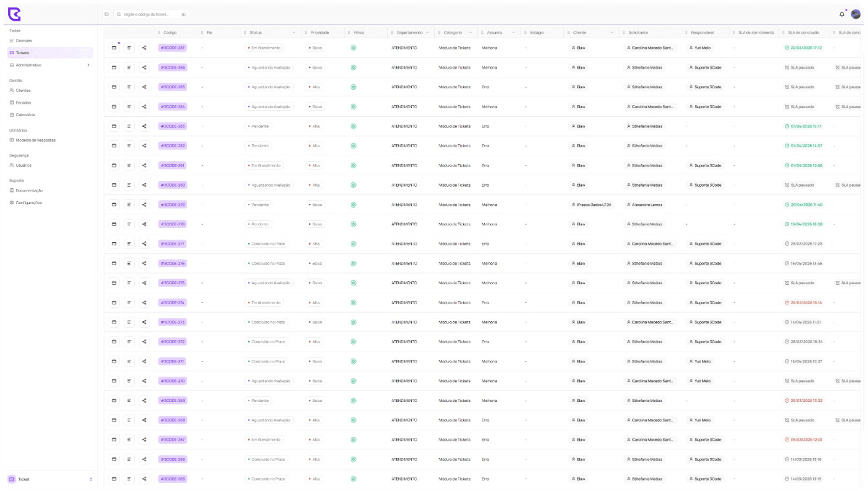This screenshot has height=491, width=868.
Task: Open details list icon for #3CODE-278
Action: tap(129, 224)
